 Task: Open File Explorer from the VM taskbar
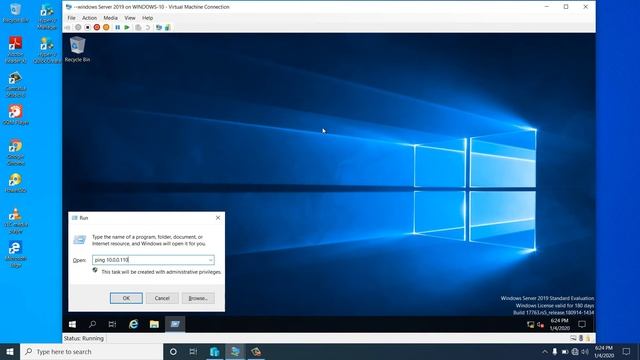(154, 324)
